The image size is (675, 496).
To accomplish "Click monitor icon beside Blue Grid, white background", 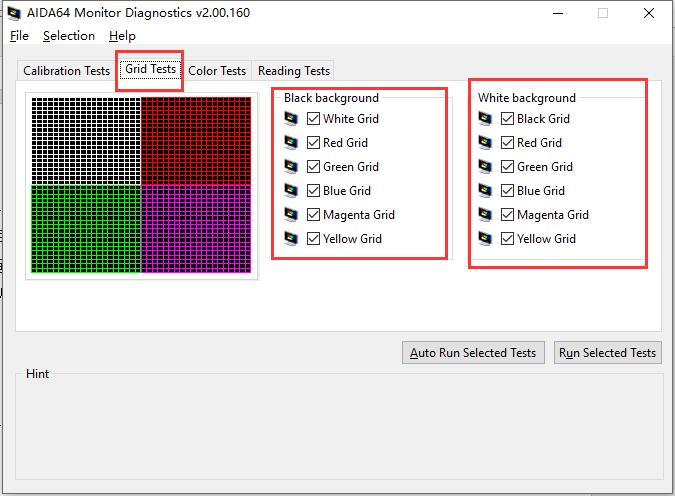I will point(486,191).
